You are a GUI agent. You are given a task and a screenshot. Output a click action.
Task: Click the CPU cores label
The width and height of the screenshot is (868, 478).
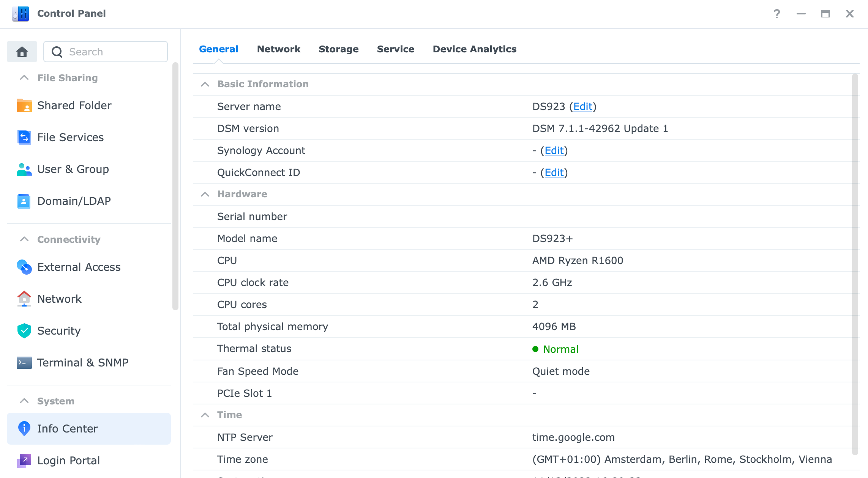[x=242, y=305]
